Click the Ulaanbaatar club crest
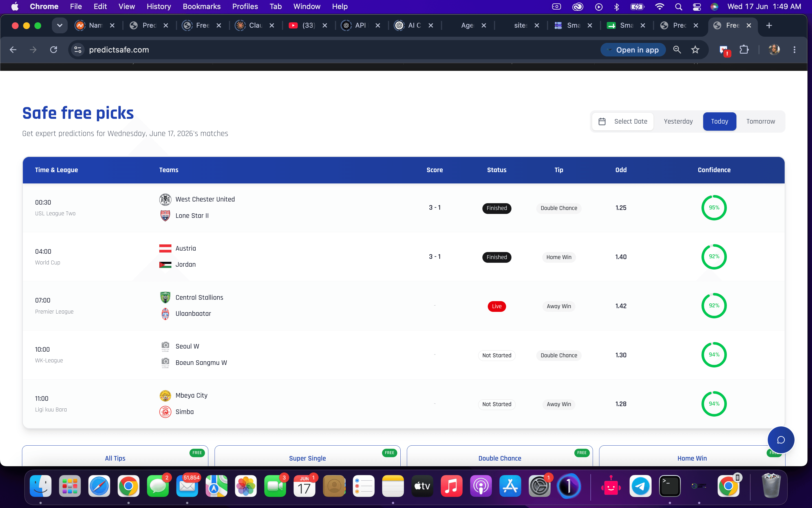Image resolution: width=812 pixels, height=508 pixels. pyautogui.click(x=165, y=314)
